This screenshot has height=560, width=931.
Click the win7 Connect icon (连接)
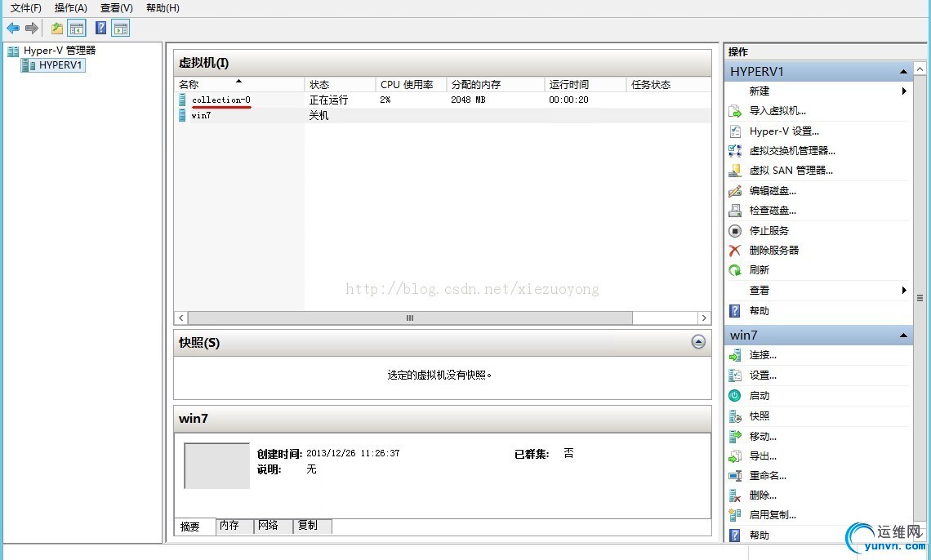735,355
